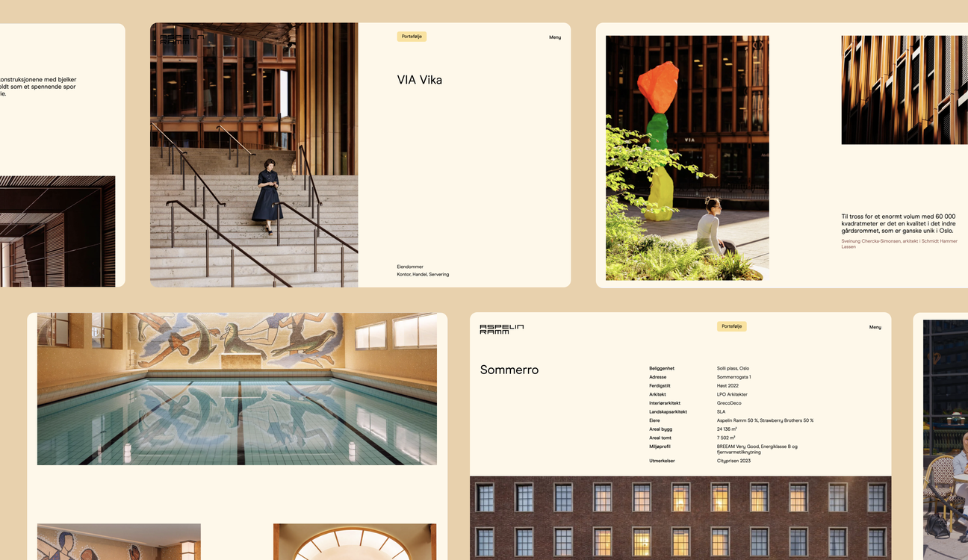The image size is (968, 560).
Task: Click the LPO Arkitekter value
Action: pos(732,394)
